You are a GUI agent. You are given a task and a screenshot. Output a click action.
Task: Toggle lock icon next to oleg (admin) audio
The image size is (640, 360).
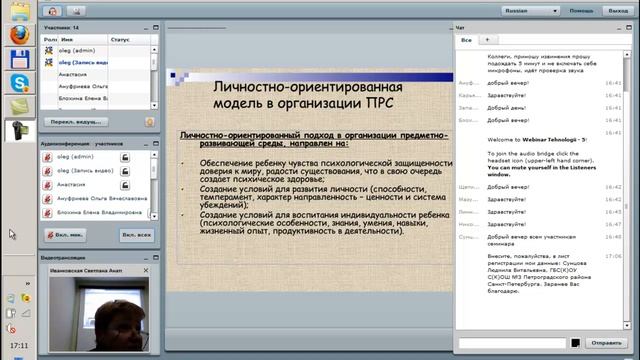(x=125, y=157)
